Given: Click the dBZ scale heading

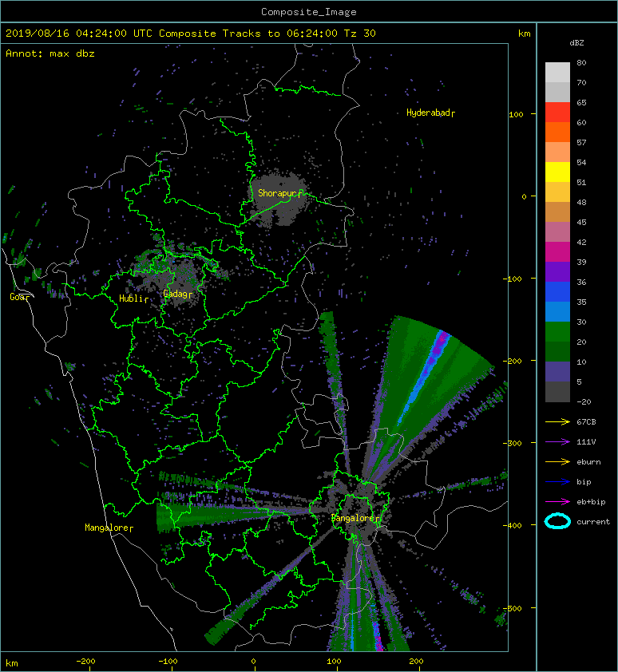Looking at the screenshot, I should coord(576,43).
